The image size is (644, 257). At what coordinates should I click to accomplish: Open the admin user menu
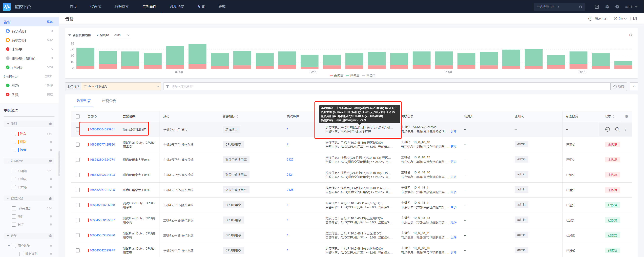631,7
